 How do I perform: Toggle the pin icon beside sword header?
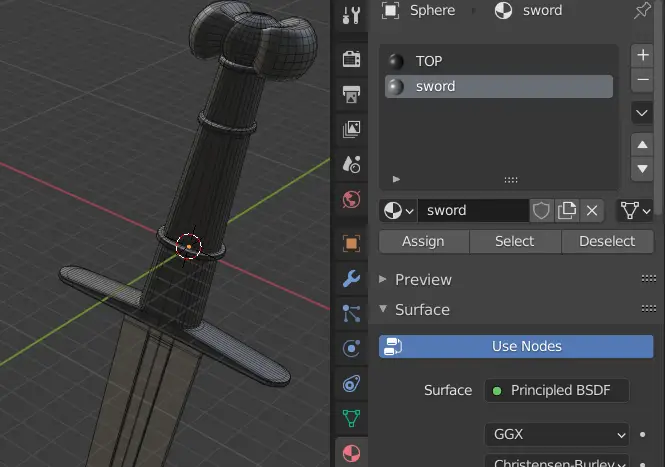642,11
